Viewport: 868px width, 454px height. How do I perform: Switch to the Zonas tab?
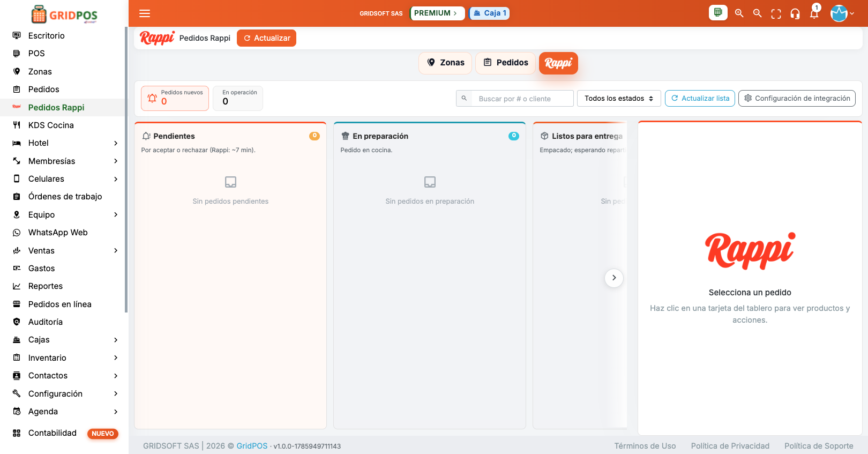[x=445, y=63]
